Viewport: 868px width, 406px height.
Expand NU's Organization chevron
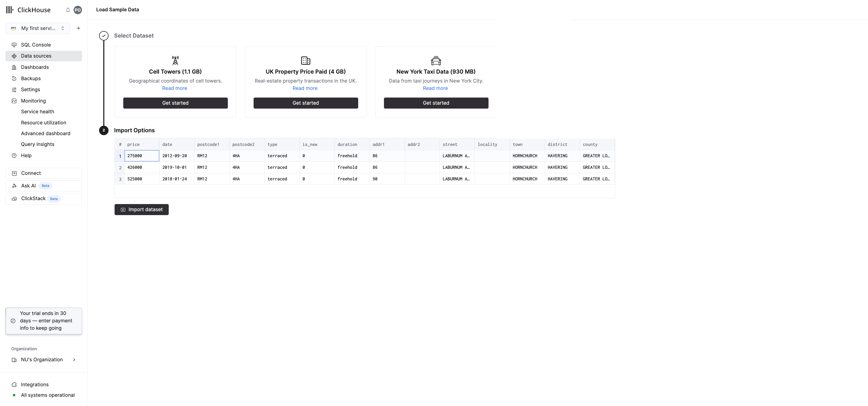point(74,360)
